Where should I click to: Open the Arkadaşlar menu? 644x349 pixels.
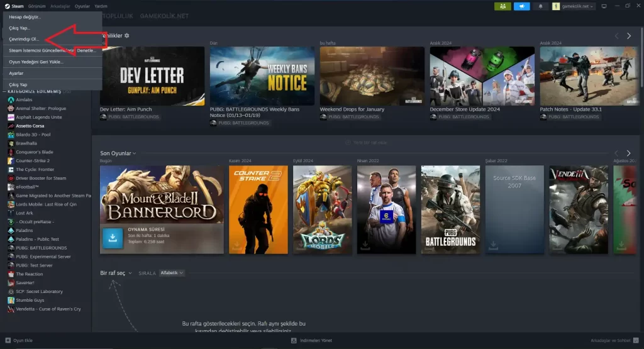click(x=60, y=6)
